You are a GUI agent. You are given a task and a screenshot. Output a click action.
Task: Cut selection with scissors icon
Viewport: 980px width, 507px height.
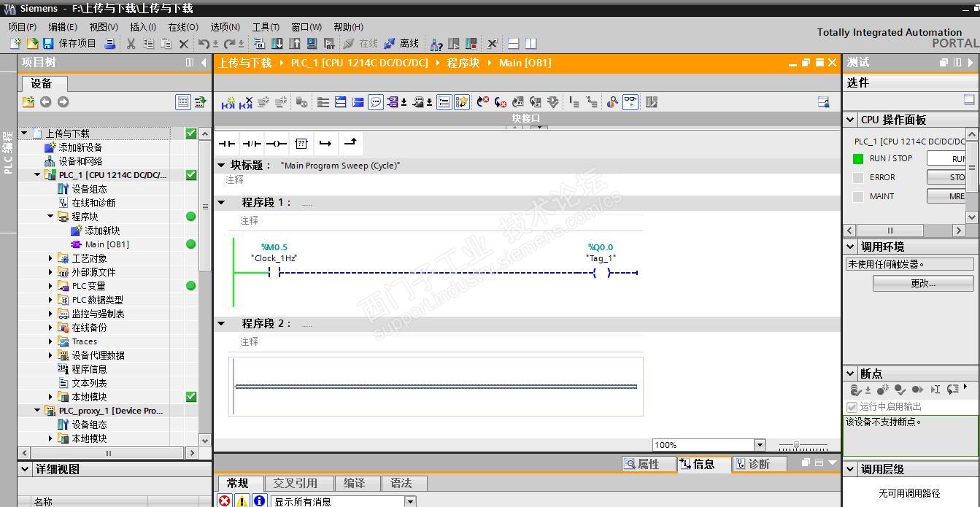131,44
